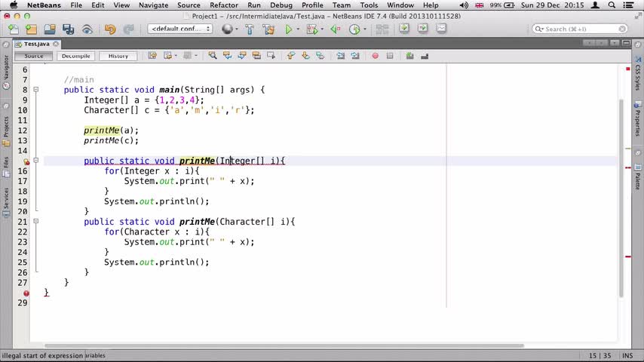Image resolution: width=644 pixels, height=362 pixels.
Task: Open the Refactor menu
Action: coord(224,5)
